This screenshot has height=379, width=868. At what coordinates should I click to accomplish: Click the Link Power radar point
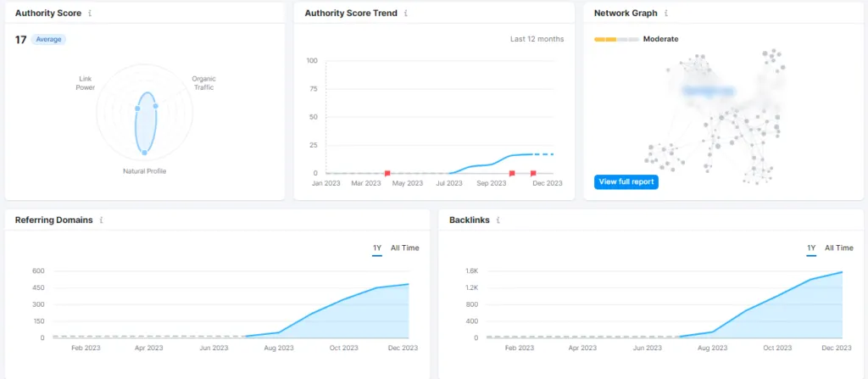click(137, 109)
